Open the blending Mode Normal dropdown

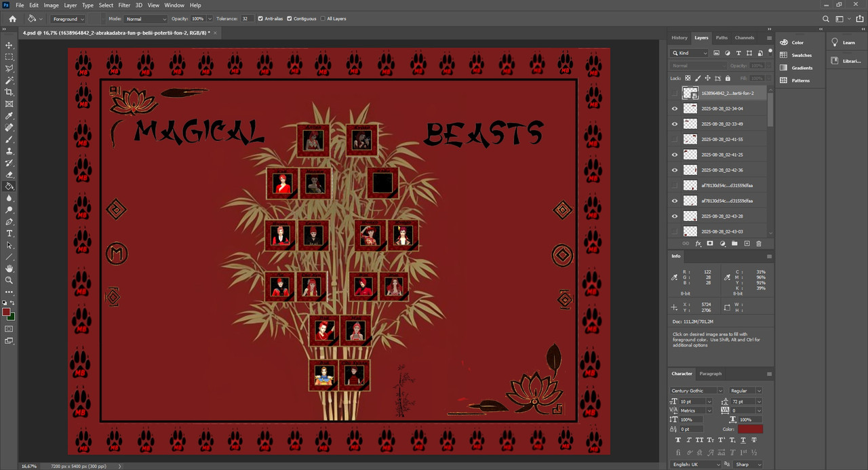point(146,19)
